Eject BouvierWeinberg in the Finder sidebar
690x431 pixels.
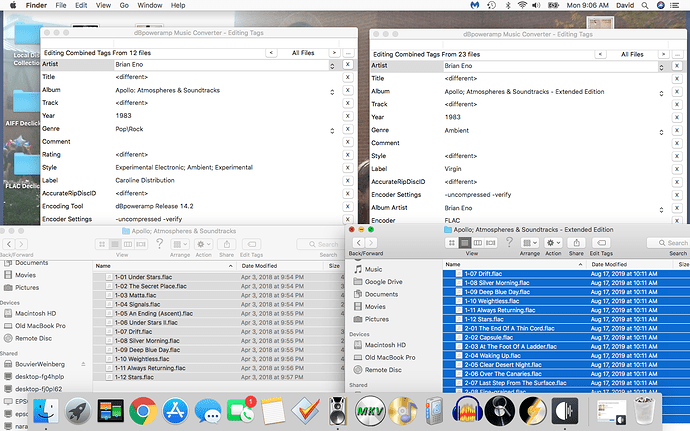83,364
